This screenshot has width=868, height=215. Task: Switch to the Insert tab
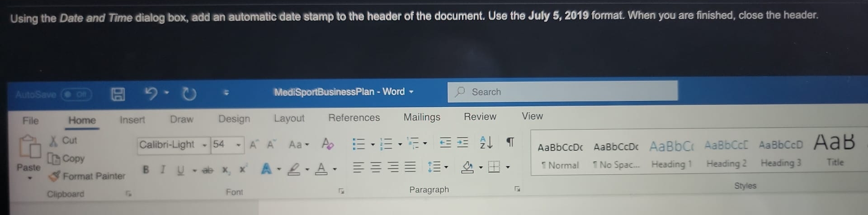[132, 119]
